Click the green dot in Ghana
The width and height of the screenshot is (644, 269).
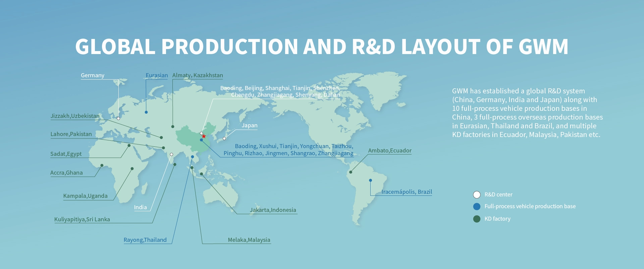coord(102,165)
